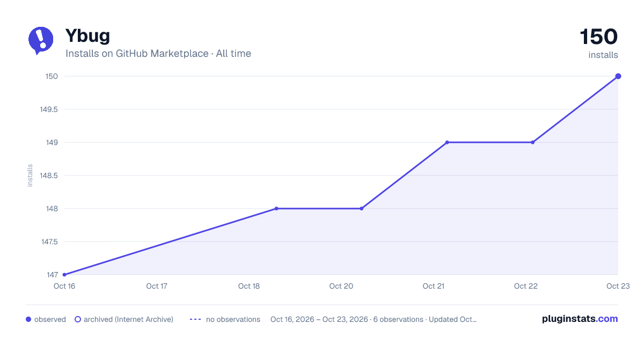644x338 pixels.
Task: Click the date range and observations text
Action: (374, 319)
